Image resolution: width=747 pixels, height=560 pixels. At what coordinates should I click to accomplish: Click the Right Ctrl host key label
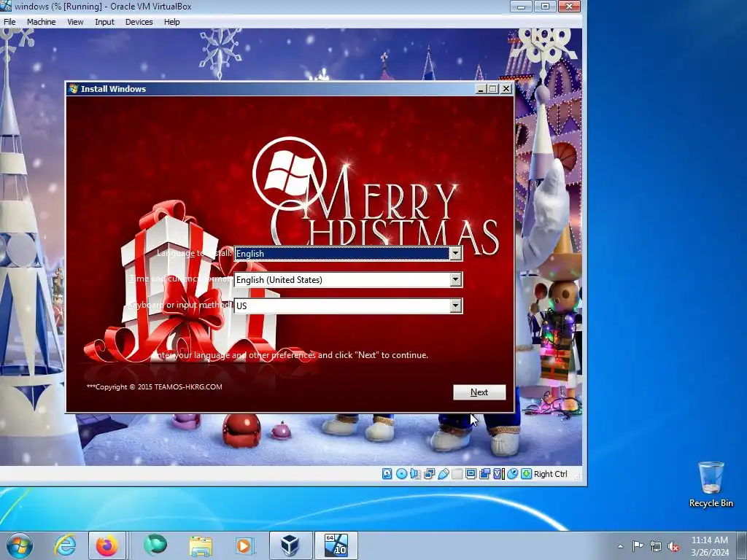(551, 474)
